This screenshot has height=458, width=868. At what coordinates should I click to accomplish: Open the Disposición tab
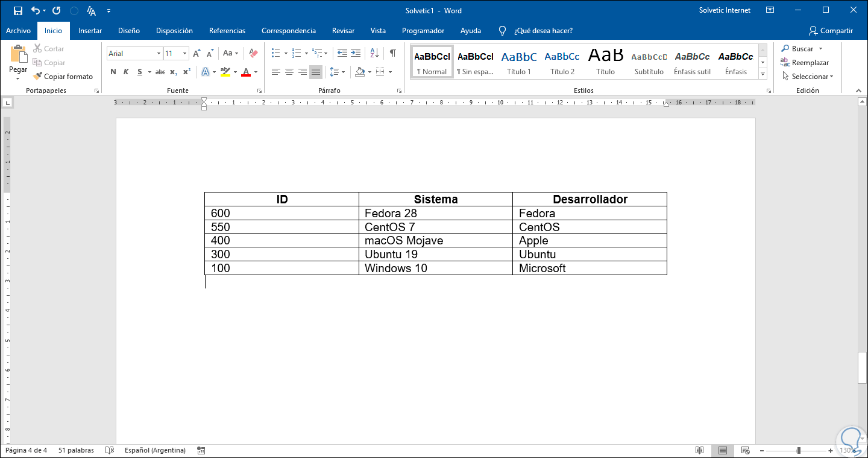pos(174,31)
